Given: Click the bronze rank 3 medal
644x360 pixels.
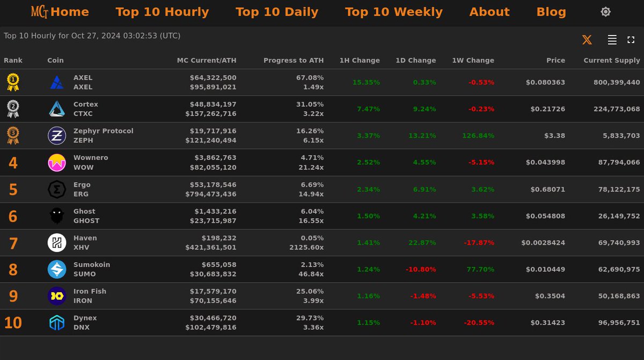Looking at the screenshot, I should coord(13,136).
